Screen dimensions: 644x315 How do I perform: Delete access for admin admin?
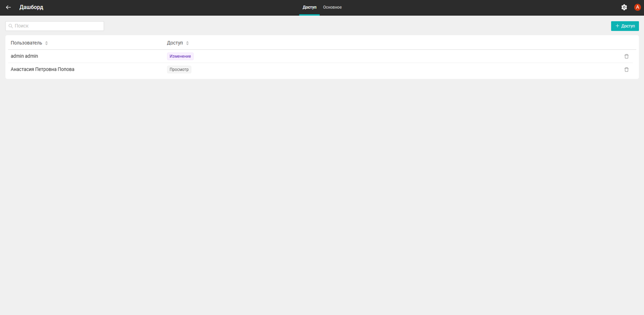[x=626, y=56]
